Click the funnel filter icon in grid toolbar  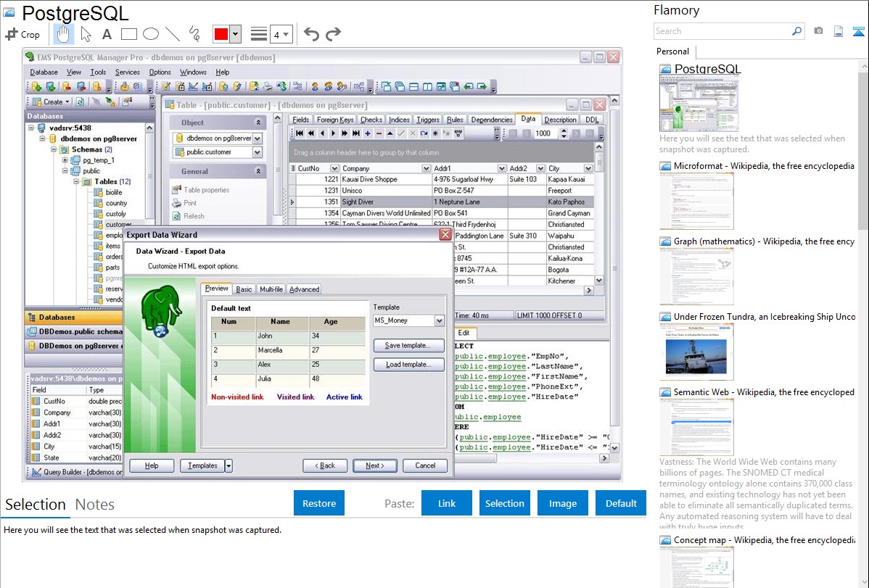coord(458,133)
